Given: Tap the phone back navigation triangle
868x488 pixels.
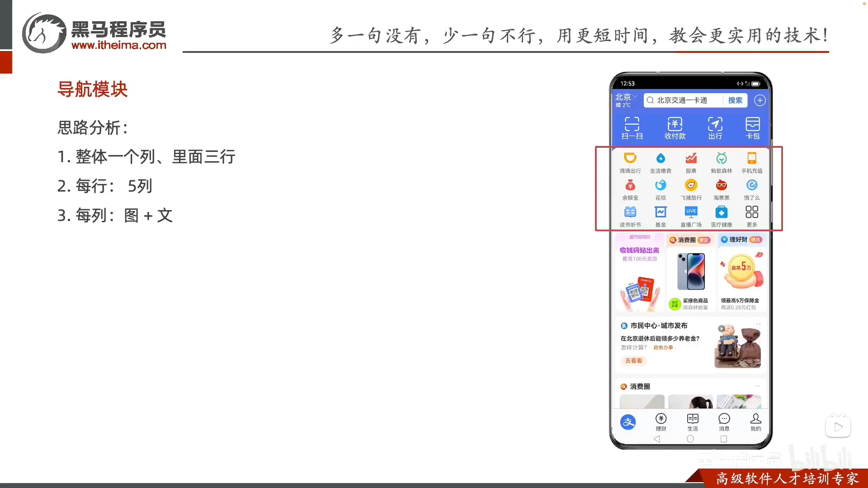Looking at the screenshot, I should pyautogui.click(x=657, y=439).
